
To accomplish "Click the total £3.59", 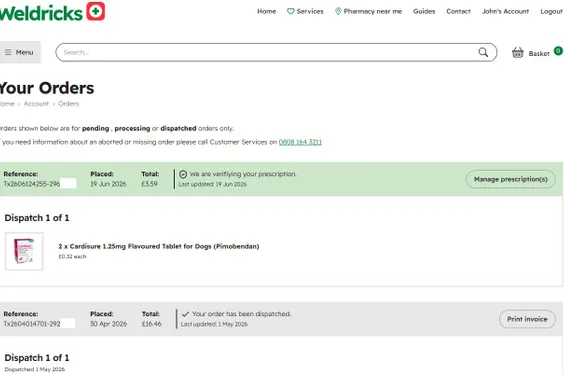I will point(149,184).
